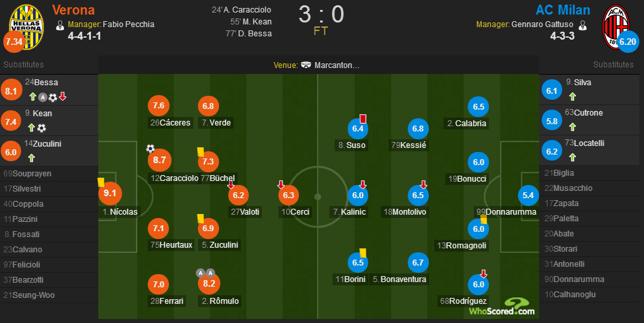Click the manager icon beside Fabio Pecchia
The height and width of the screenshot is (323, 644).
(x=60, y=25)
